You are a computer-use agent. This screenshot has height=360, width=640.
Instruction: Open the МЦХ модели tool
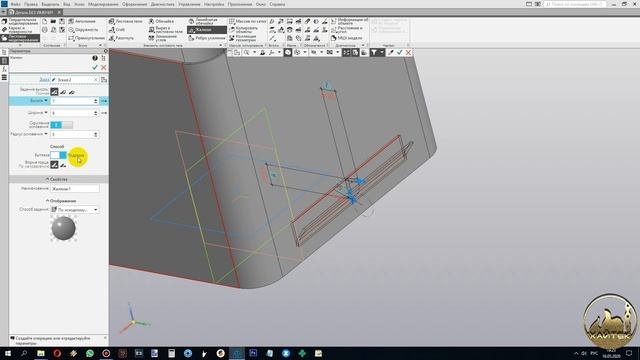coord(347,38)
